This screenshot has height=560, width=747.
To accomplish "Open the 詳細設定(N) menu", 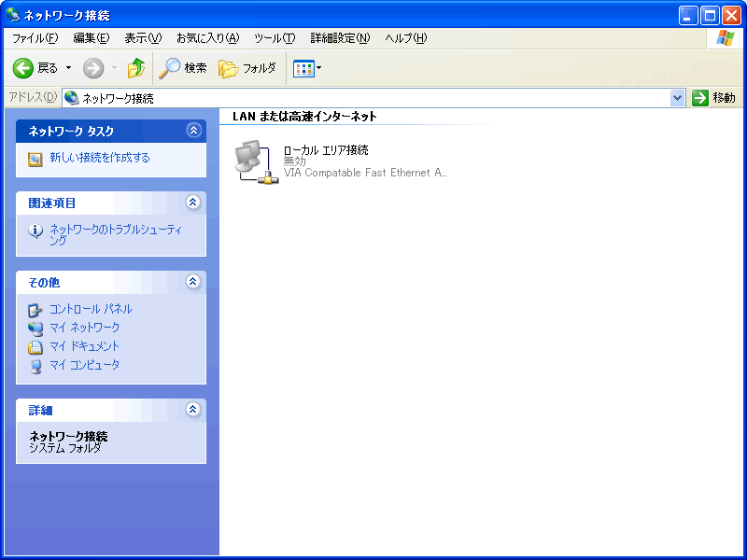I will (340, 38).
